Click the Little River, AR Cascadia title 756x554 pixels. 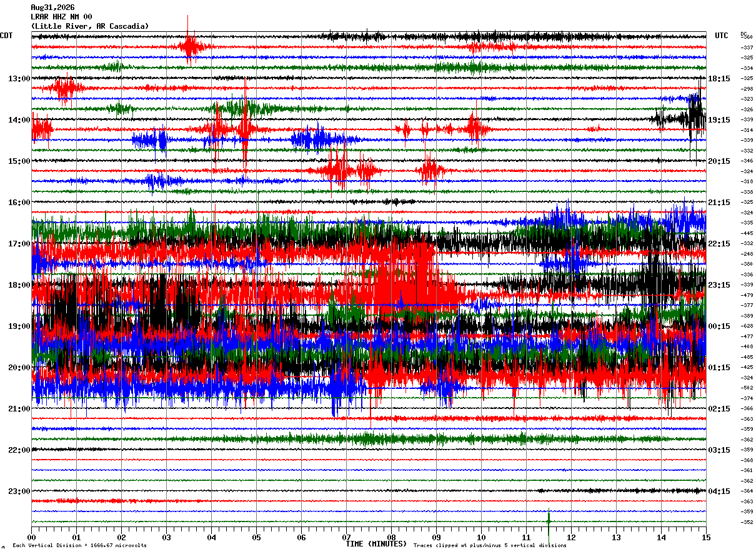point(90,26)
